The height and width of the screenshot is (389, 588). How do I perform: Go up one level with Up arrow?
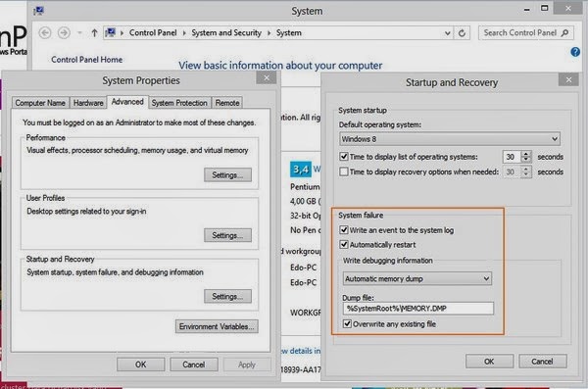[94, 33]
